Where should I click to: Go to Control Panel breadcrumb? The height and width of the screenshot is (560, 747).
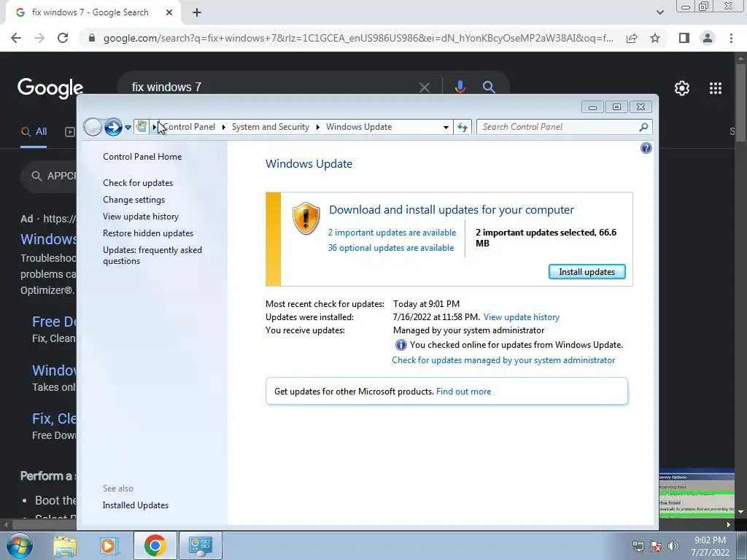point(189,127)
